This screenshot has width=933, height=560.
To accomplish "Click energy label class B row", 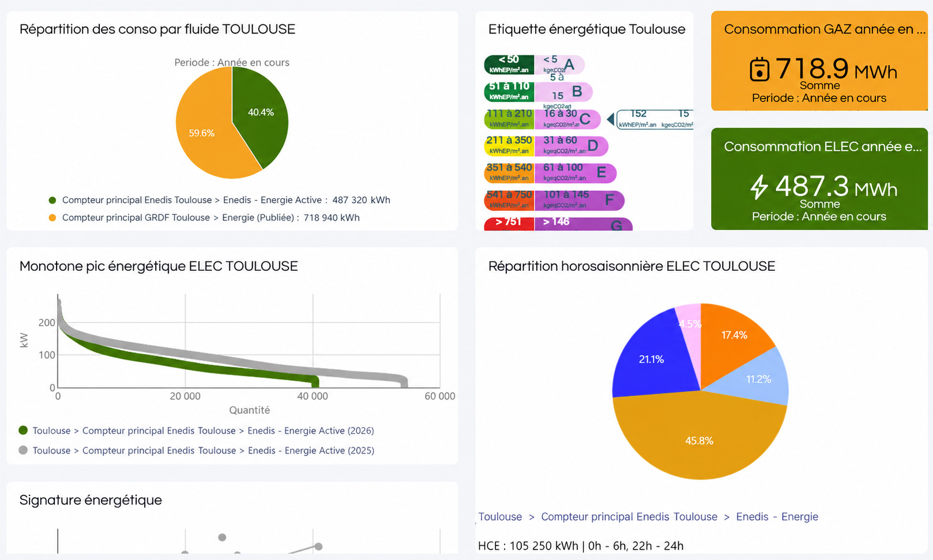I will (x=538, y=92).
